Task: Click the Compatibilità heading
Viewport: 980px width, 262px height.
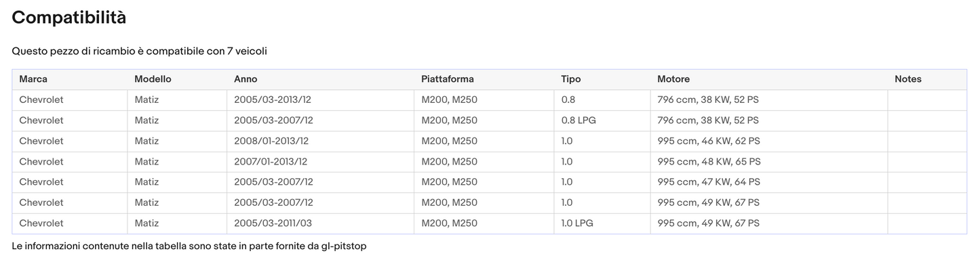Action: [x=69, y=18]
